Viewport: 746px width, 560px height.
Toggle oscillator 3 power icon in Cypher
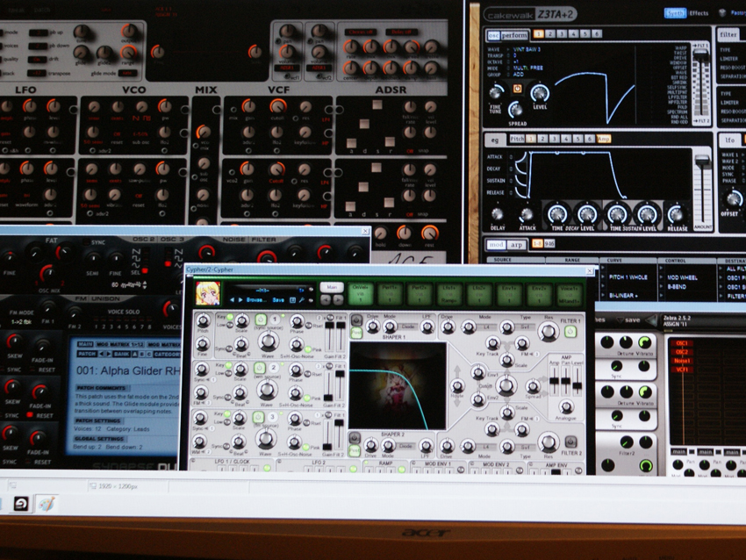(258, 417)
